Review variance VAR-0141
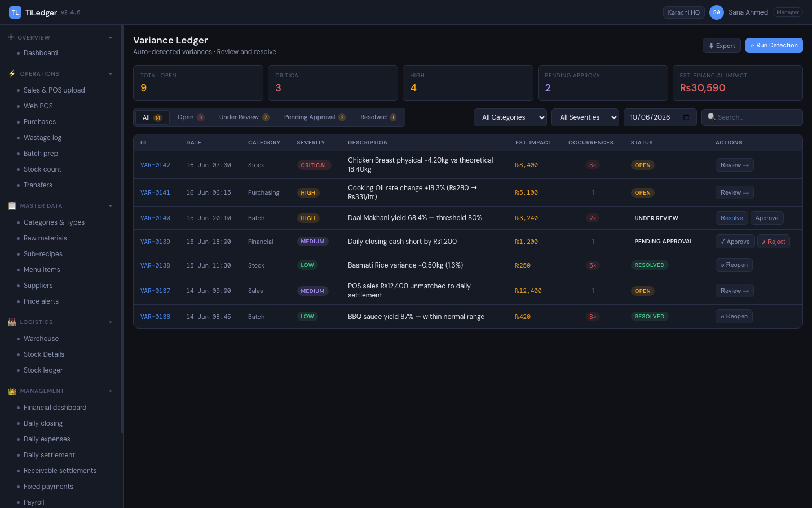 pyautogui.click(x=735, y=192)
